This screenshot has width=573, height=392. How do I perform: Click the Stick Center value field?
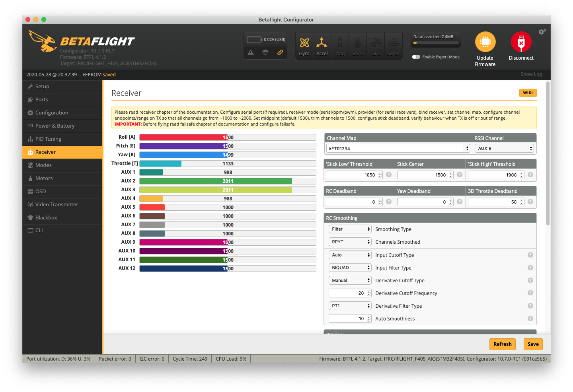pos(425,175)
